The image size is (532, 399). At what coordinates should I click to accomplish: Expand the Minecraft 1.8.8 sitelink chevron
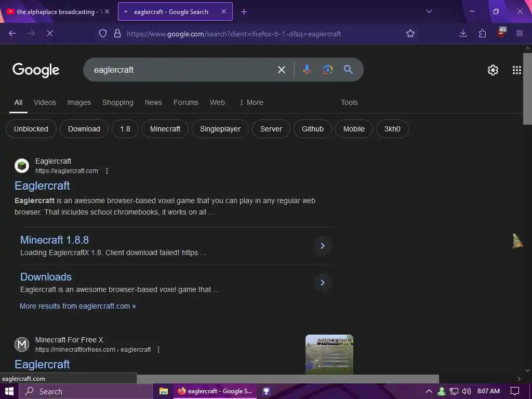tap(322, 246)
